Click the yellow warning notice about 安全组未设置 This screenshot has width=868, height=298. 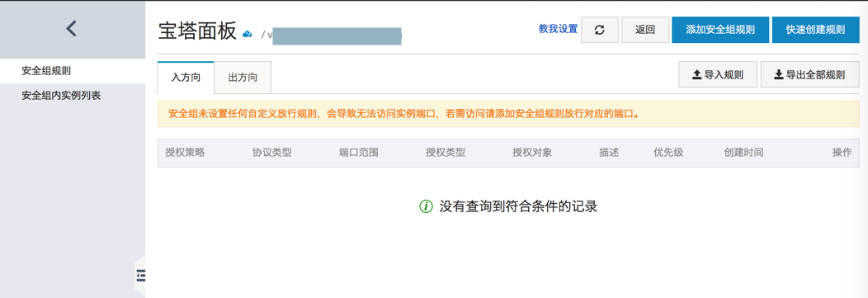[x=508, y=114]
